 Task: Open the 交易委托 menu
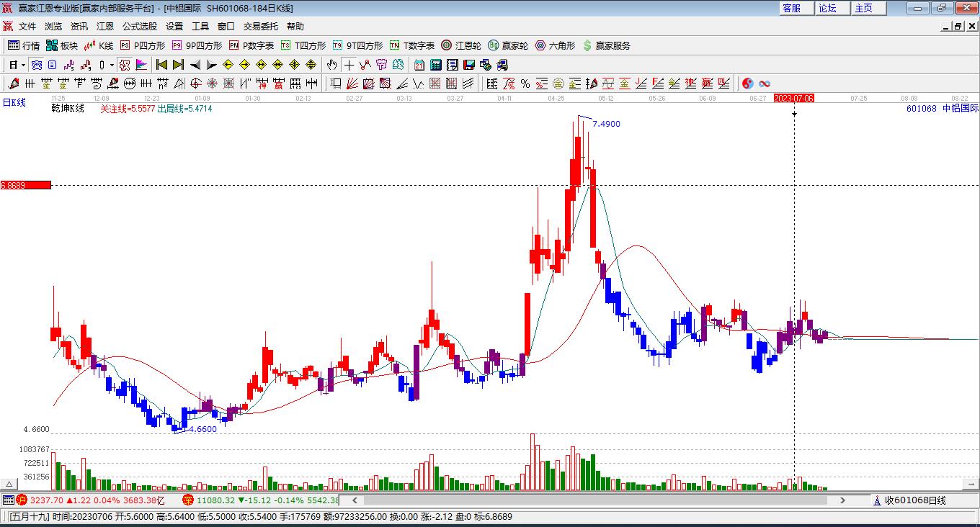coord(260,26)
